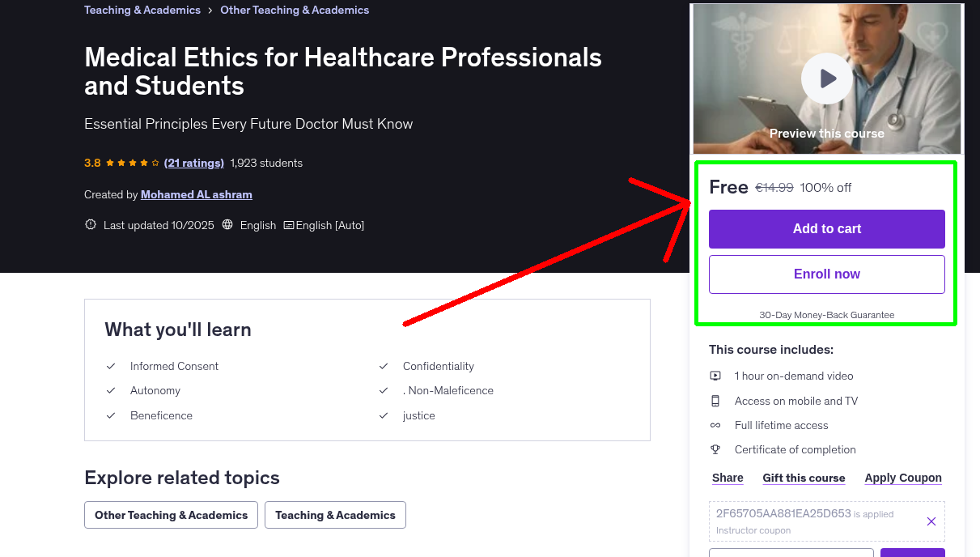This screenshot has height=557, width=980.
Task: Open the Apply Coupon section
Action: (x=903, y=478)
